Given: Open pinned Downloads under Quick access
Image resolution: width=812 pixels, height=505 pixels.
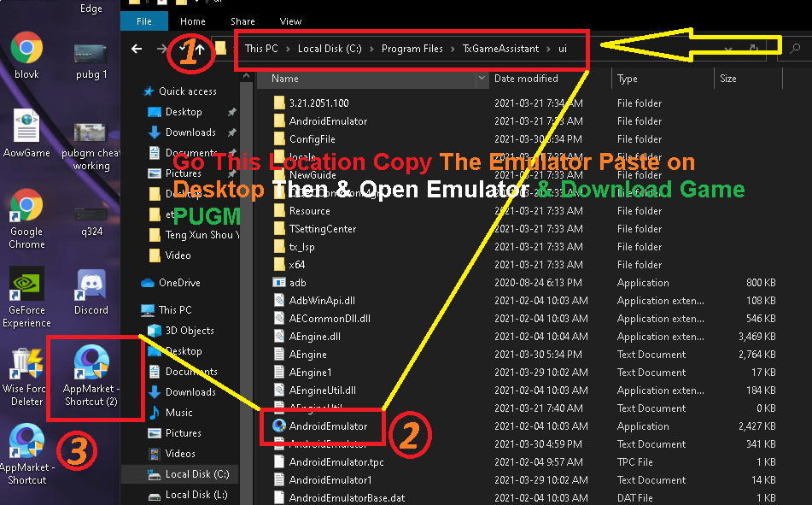Looking at the screenshot, I should 182,132.
